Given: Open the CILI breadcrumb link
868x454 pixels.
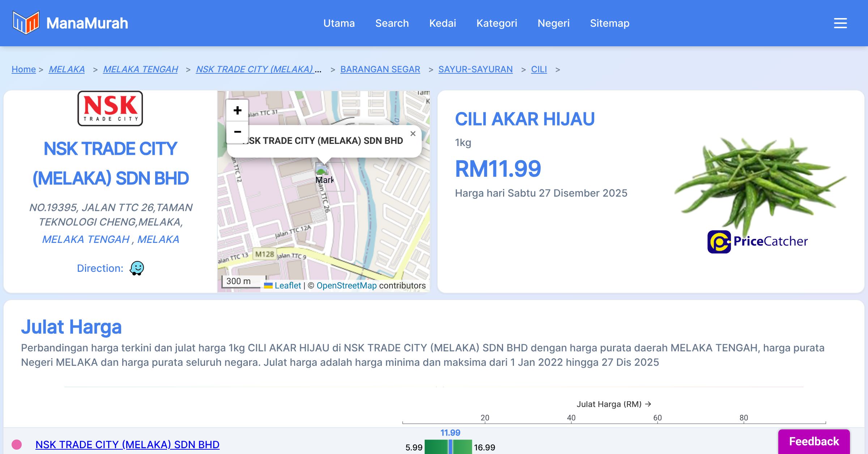Looking at the screenshot, I should (x=539, y=69).
